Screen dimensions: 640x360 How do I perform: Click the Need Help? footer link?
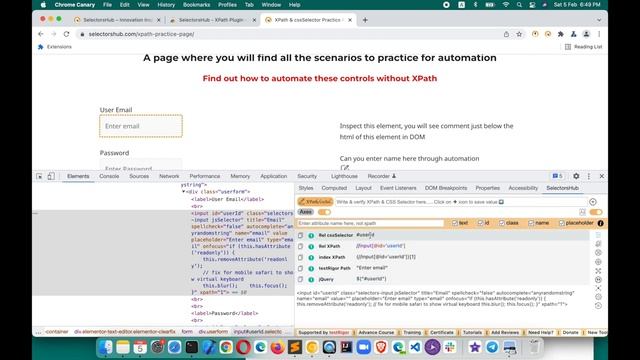pos(541,333)
